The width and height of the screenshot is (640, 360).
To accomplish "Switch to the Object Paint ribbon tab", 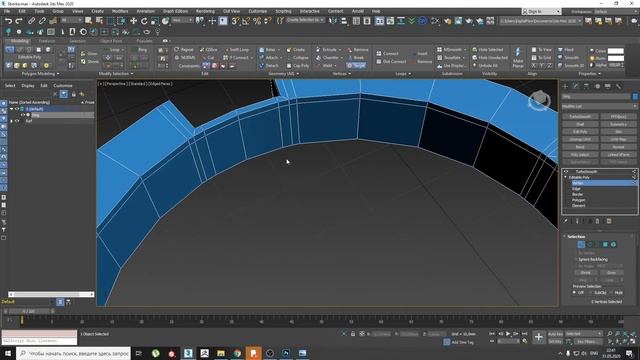I will coord(110,41).
